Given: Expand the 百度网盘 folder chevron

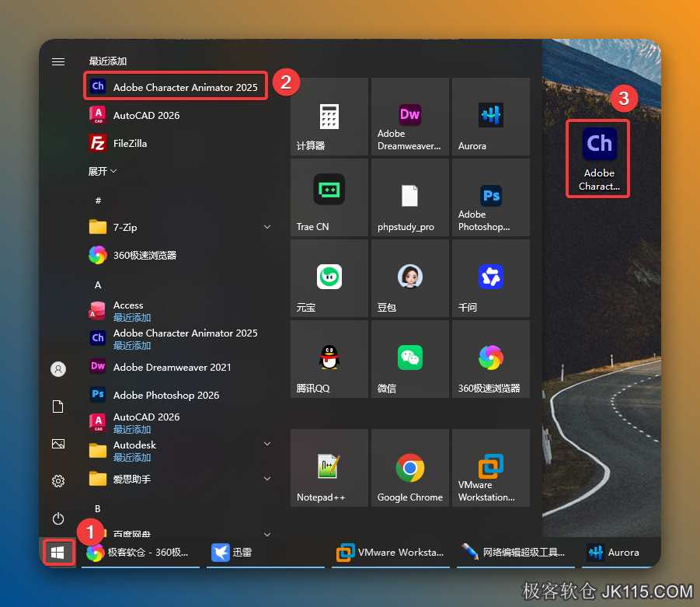Looking at the screenshot, I should [x=267, y=534].
